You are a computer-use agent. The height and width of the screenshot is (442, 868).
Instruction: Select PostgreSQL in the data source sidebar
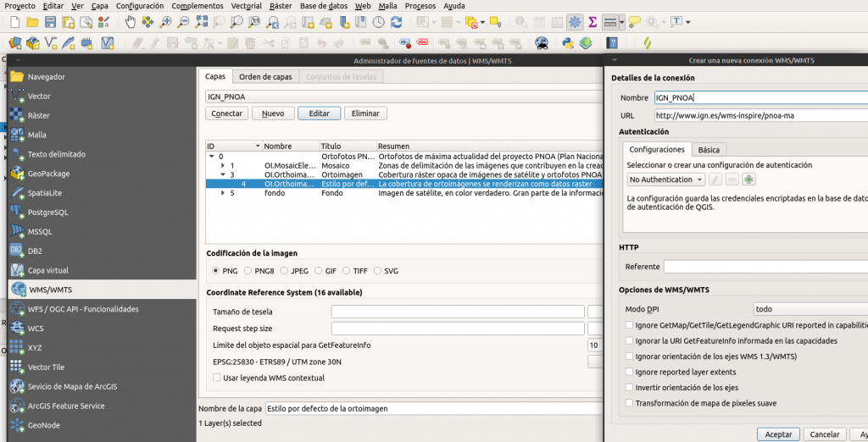47,213
